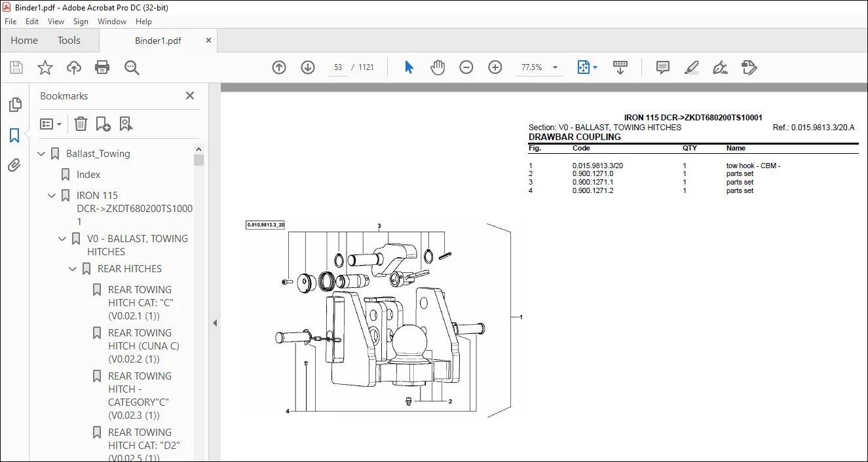Click the 'tow hook - CBM -' name

point(753,166)
